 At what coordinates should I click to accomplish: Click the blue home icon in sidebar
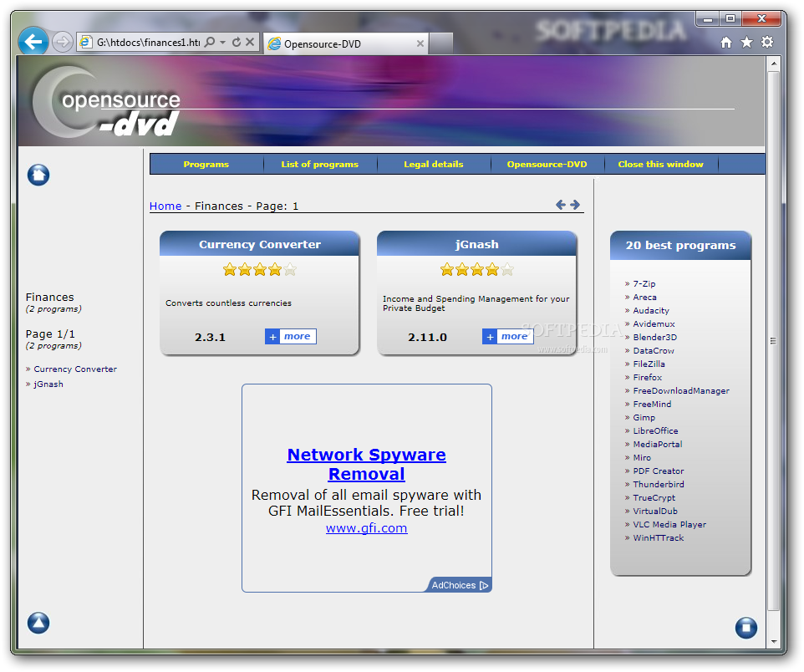point(38,175)
